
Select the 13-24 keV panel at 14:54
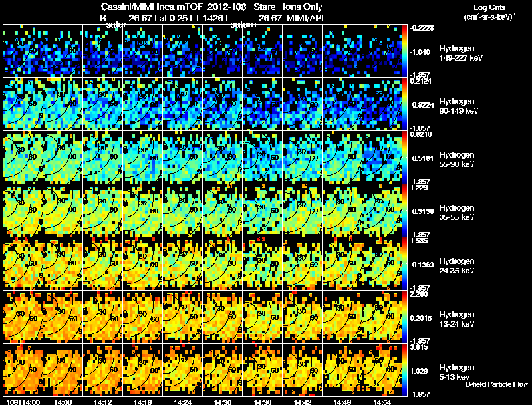point(382,317)
